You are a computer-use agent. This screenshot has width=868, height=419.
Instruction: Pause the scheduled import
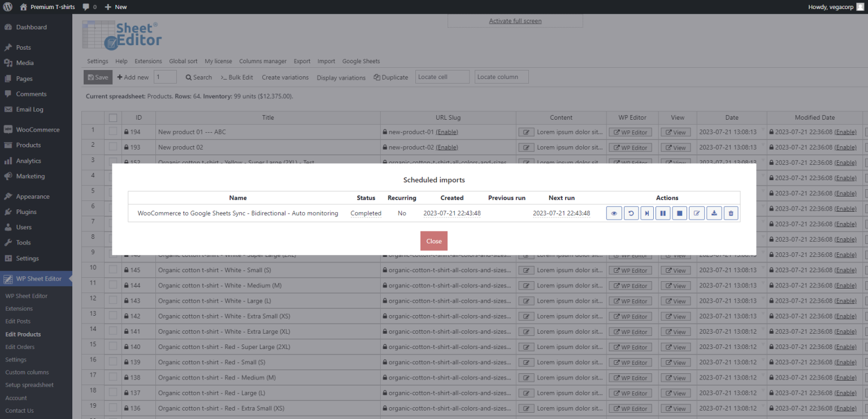[663, 213]
